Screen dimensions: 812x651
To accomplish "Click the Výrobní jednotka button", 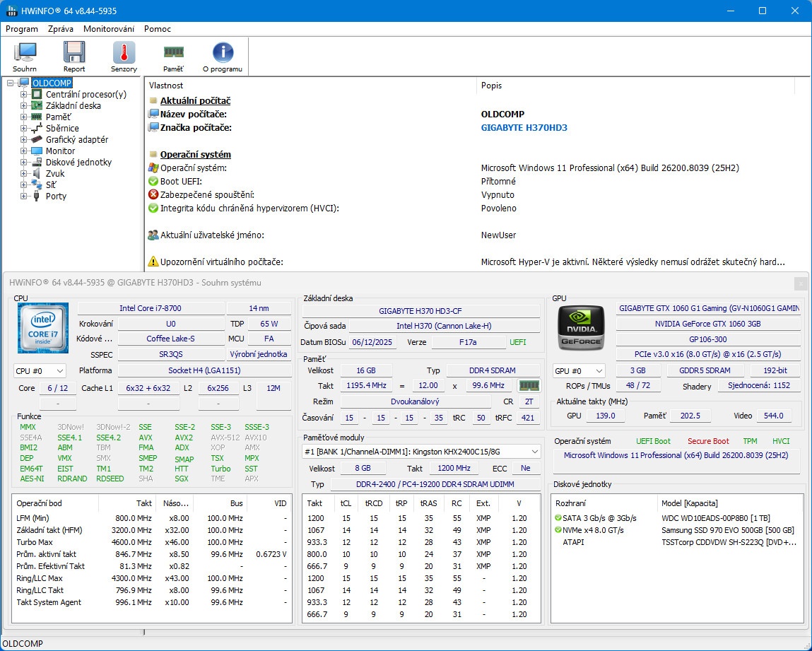I will [x=259, y=354].
